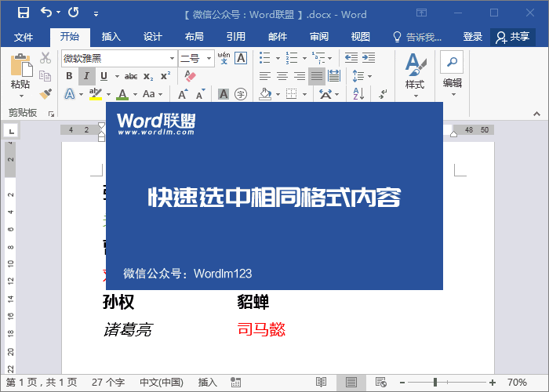Open the font size dropdown 二号
Image resolution: width=549 pixels, height=392 pixels.
[209, 58]
